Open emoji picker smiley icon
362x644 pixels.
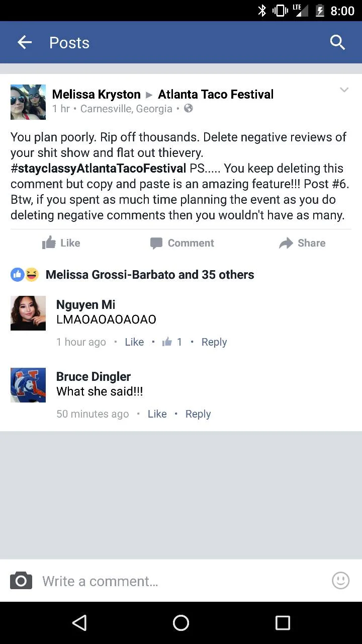[340, 581]
